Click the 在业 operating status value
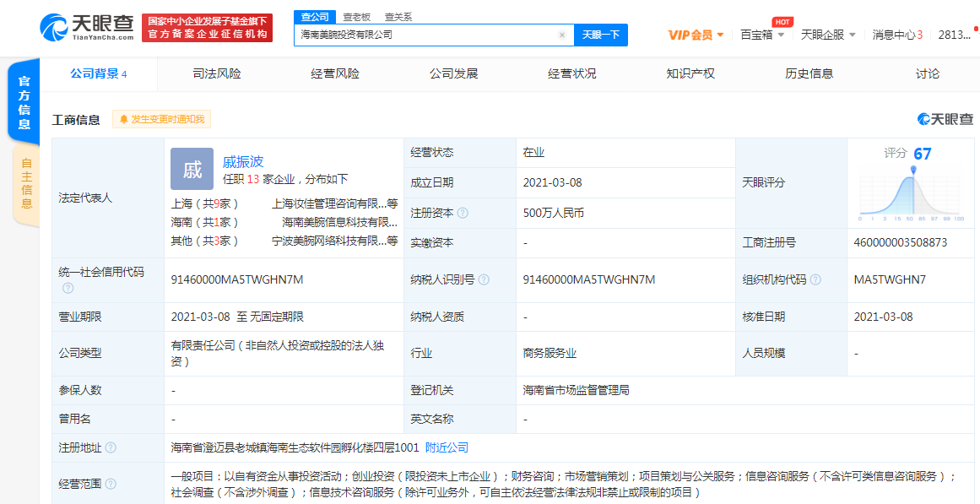 pyautogui.click(x=534, y=153)
